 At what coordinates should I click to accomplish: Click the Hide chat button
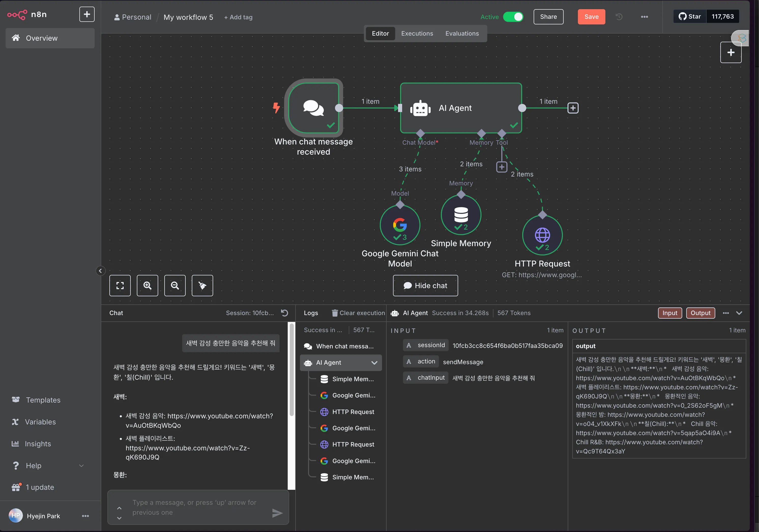click(425, 286)
